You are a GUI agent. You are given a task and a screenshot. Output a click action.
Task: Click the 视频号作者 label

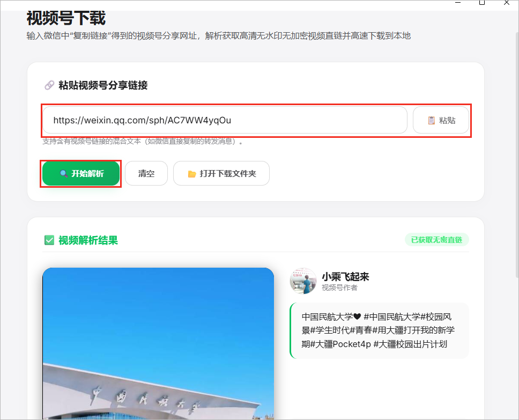pyautogui.click(x=339, y=288)
